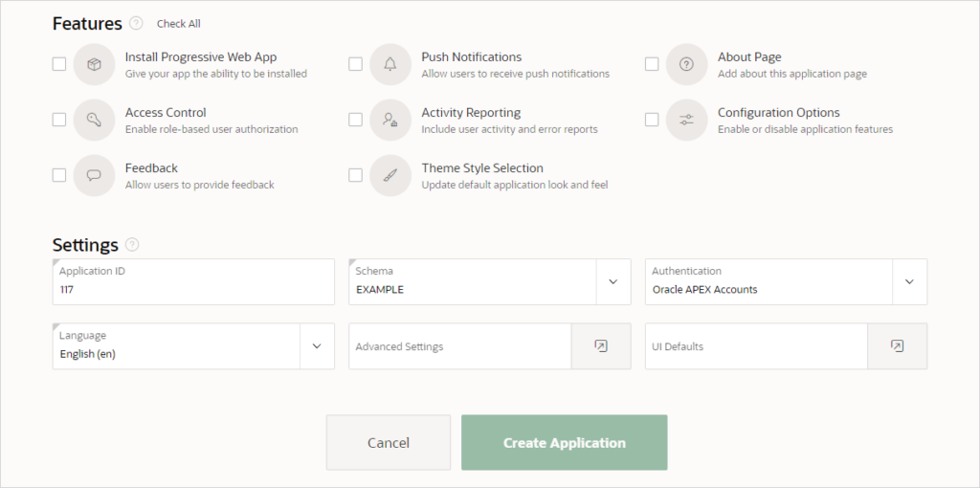Click the Configuration Options sliders icon
Image resolution: width=980 pixels, height=488 pixels.
point(687,120)
